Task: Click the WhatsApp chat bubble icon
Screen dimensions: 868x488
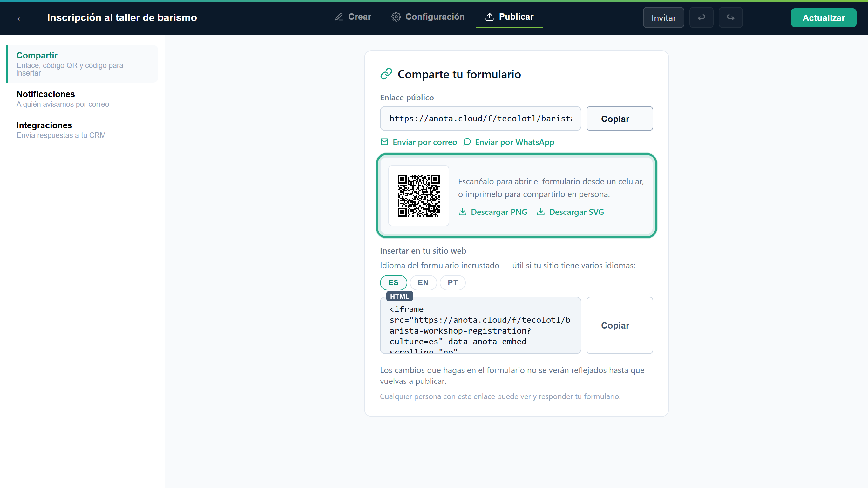Action: tap(467, 142)
